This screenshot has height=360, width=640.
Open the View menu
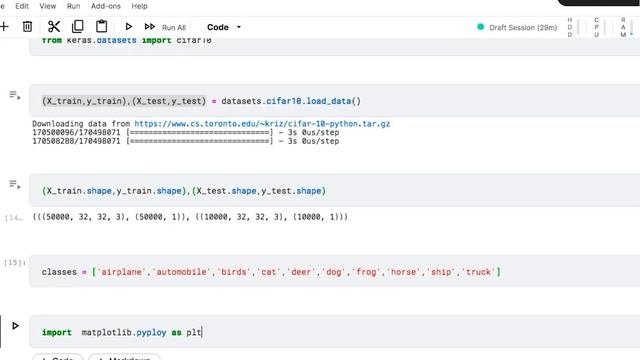point(47,6)
